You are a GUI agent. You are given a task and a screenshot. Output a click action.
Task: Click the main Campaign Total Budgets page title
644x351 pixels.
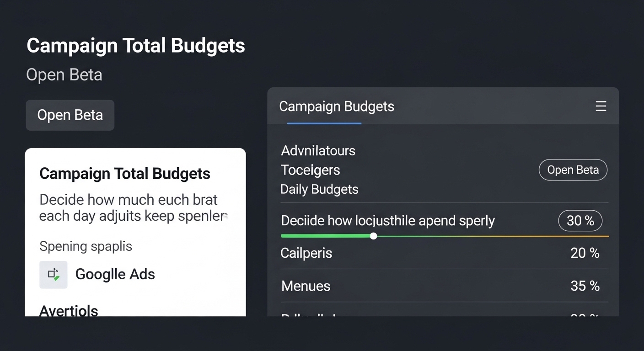[136, 46]
